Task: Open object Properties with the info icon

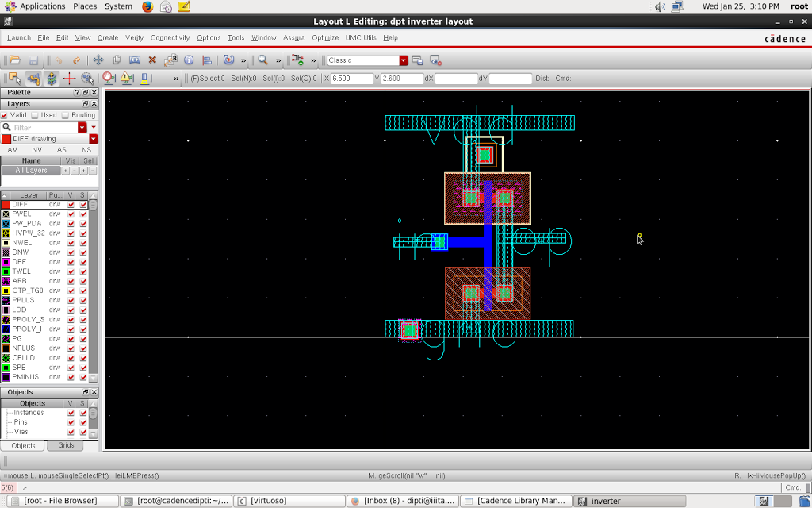Action: (189, 60)
